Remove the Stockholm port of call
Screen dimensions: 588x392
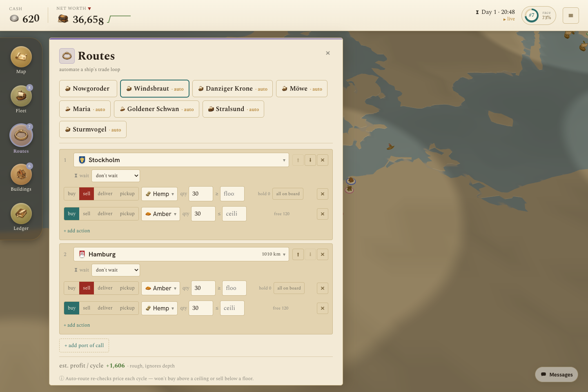point(323,160)
